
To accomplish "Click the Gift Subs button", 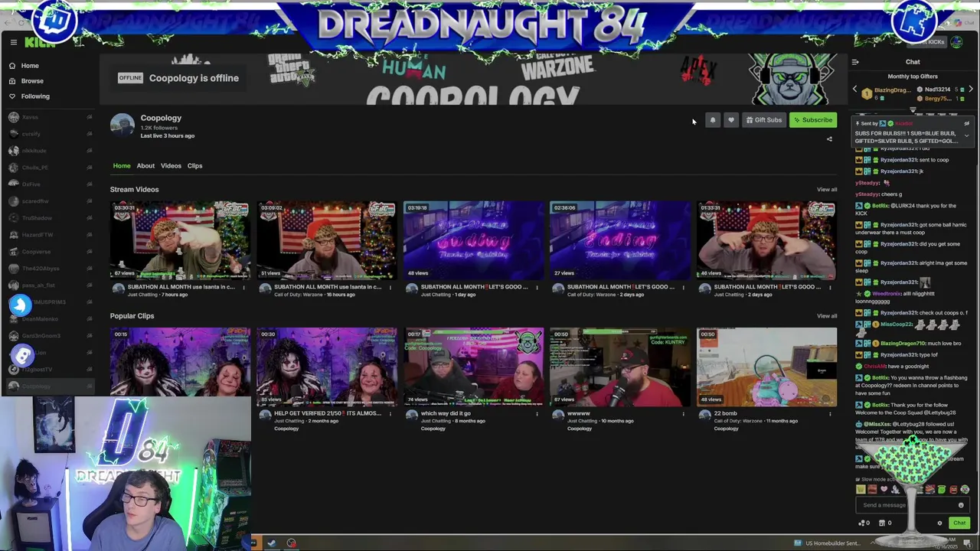I will (764, 120).
